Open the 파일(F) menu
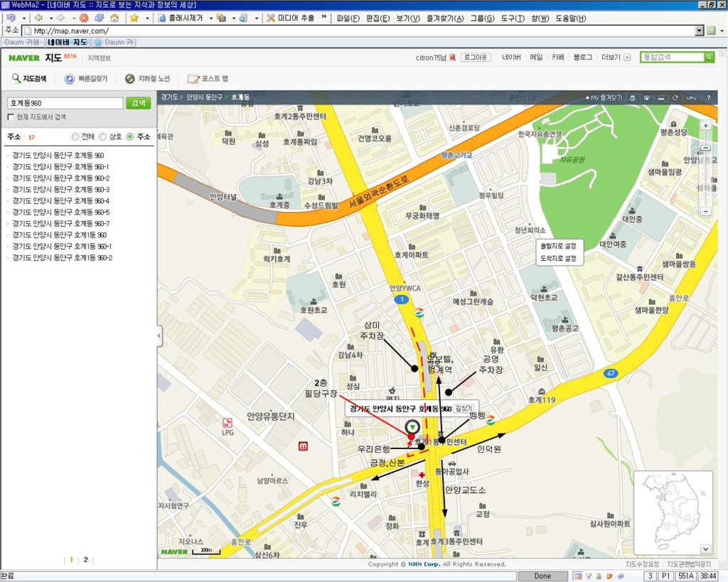 pyautogui.click(x=348, y=18)
